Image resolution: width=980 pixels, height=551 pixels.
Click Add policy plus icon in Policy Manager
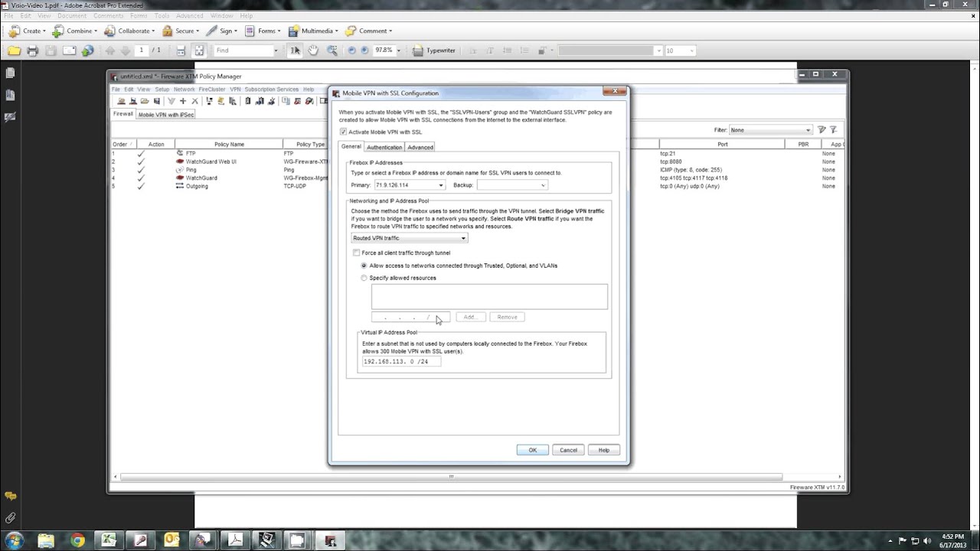(x=182, y=101)
